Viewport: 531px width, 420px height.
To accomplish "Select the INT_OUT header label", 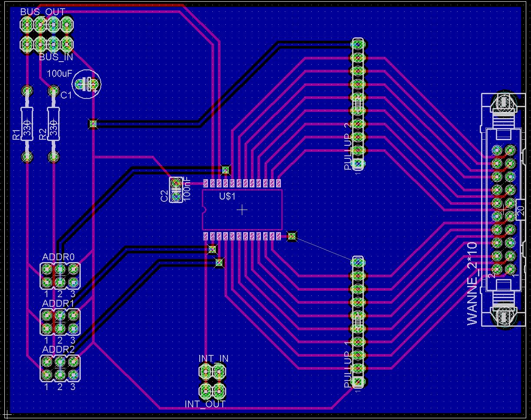I will click(205, 404).
